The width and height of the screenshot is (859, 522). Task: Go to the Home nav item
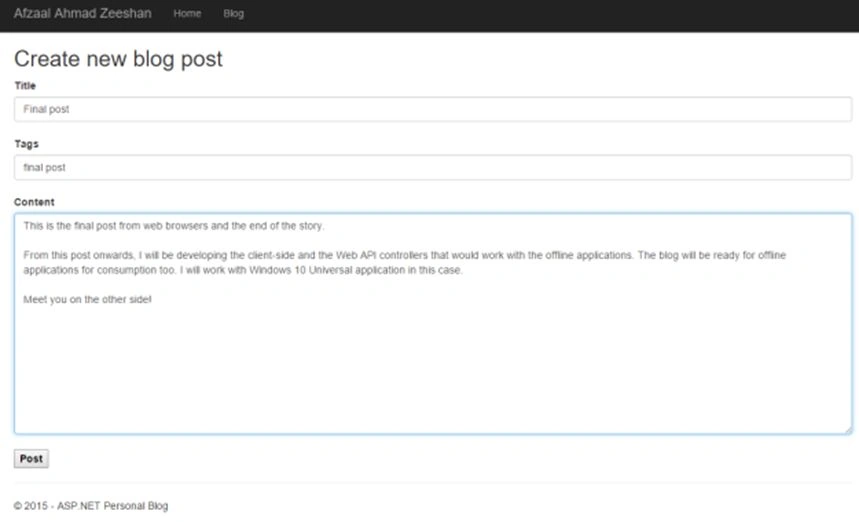coord(187,14)
